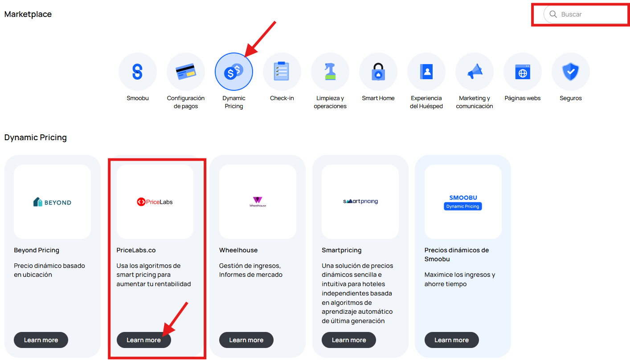
Task: Click text 'Maximice los ingresos y ahorre tiempo'
Action: pos(460,279)
